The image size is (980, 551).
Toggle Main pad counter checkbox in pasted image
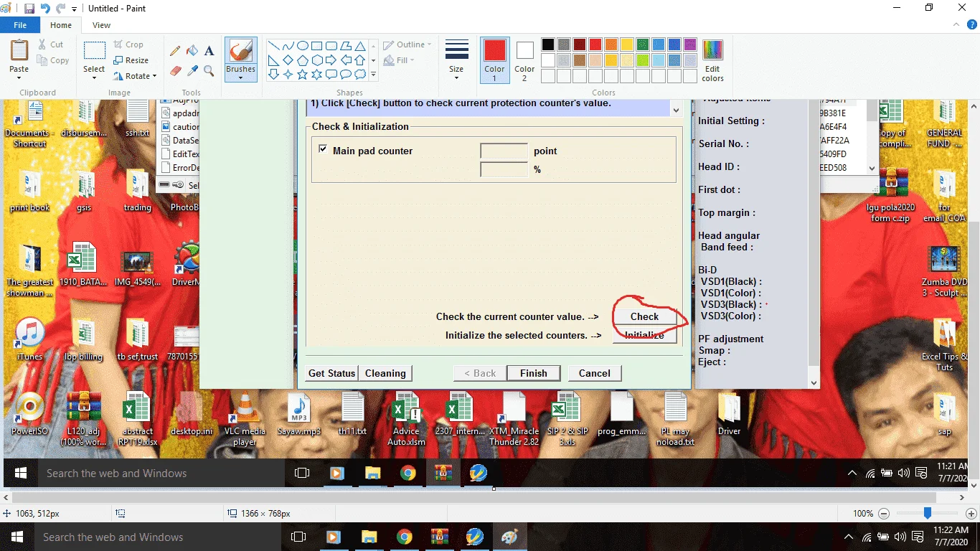tap(323, 150)
